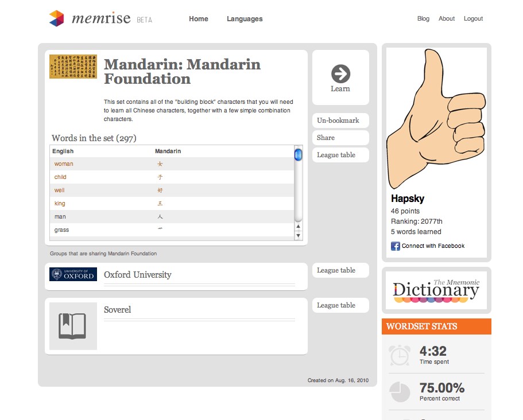Open the Blog link

point(423,19)
